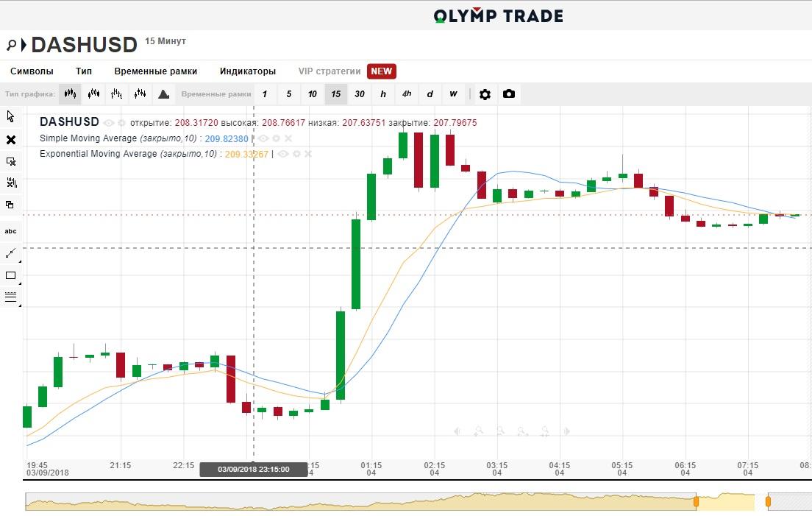Select the candlestick chart type icon

tap(70, 94)
